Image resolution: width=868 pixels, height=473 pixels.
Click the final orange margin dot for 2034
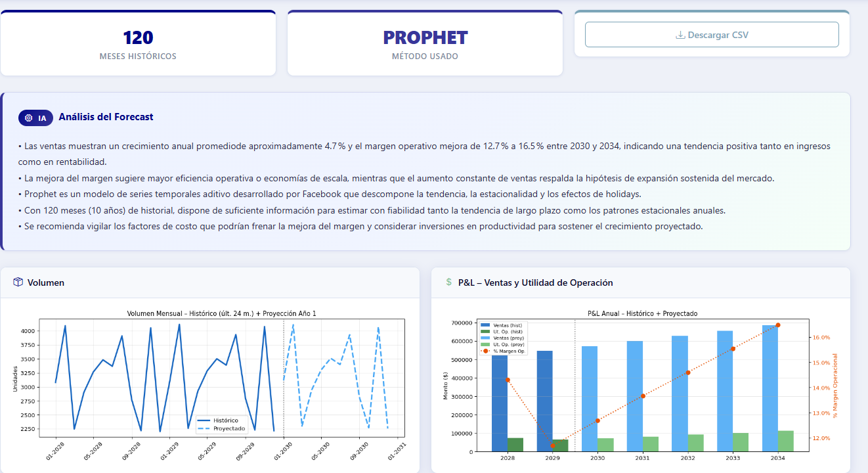(779, 325)
